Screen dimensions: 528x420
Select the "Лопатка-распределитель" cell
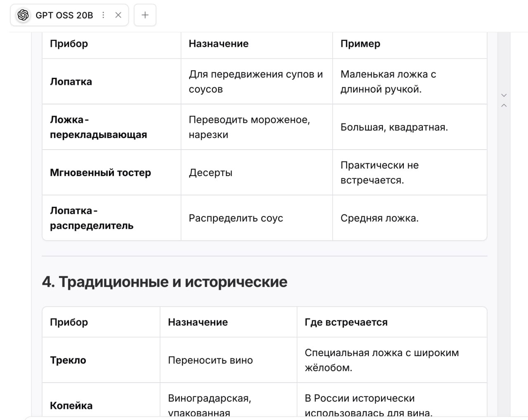click(x=92, y=218)
